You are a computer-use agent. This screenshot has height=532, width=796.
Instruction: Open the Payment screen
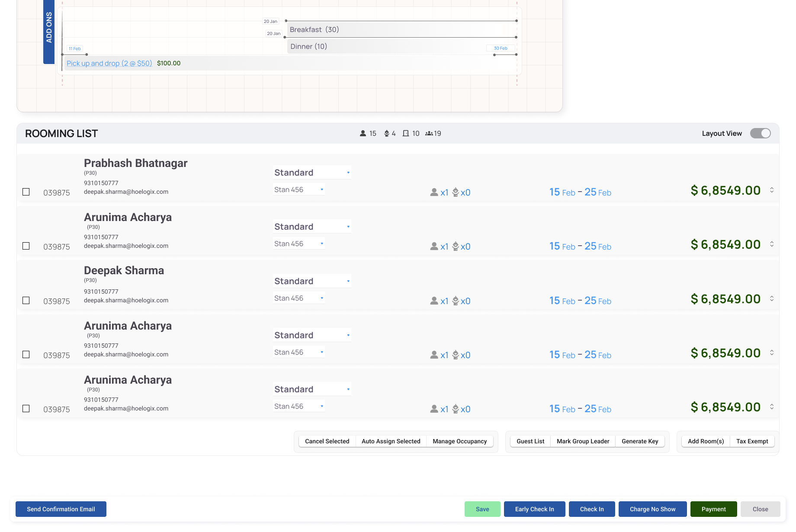714,509
